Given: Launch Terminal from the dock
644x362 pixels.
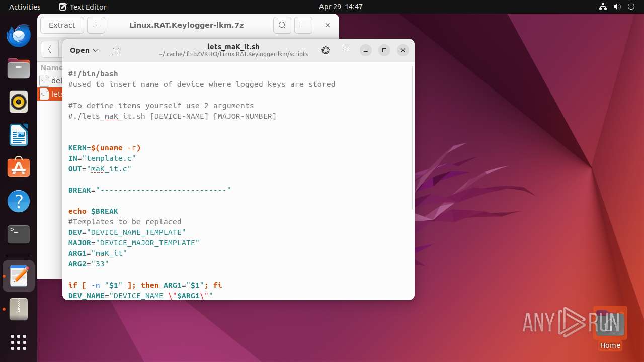Looking at the screenshot, I should pyautogui.click(x=19, y=234).
